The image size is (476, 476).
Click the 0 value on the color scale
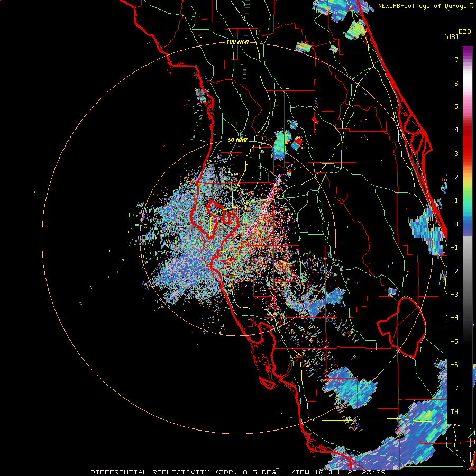(456, 224)
